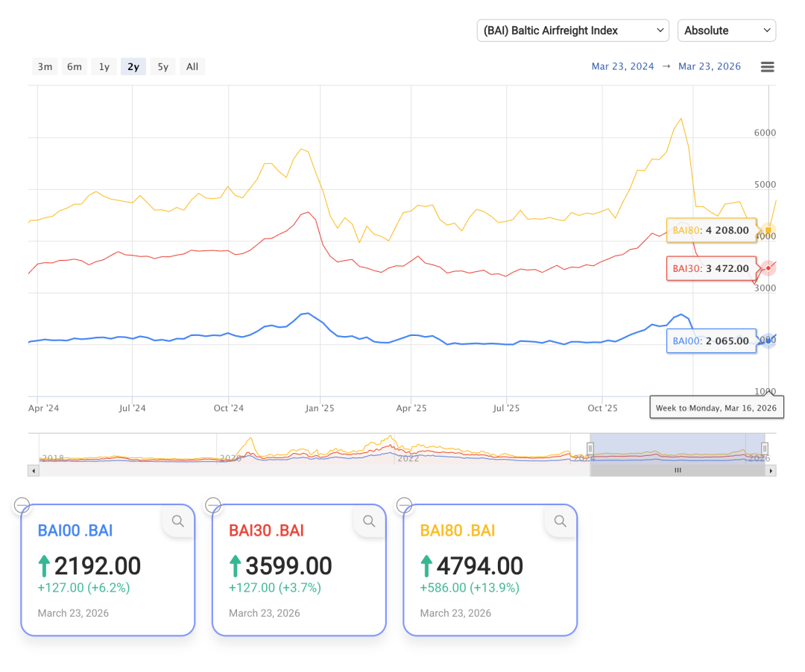This screenshot has width=805, height=672.
Task: Open the Baltic Airfreight Index dropdown
Action: click(x=572, y=31)
